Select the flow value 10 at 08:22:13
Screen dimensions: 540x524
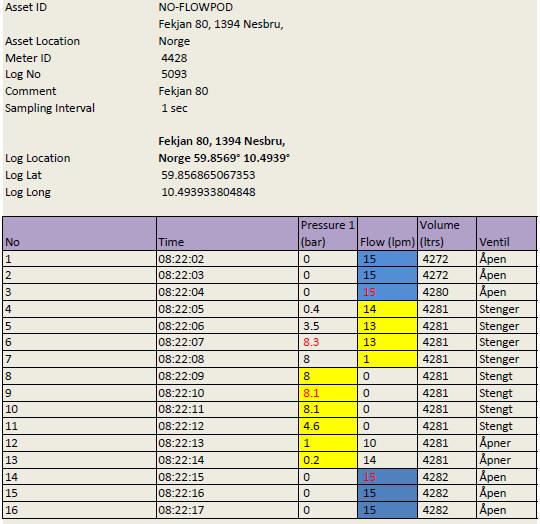pos(387,443)
